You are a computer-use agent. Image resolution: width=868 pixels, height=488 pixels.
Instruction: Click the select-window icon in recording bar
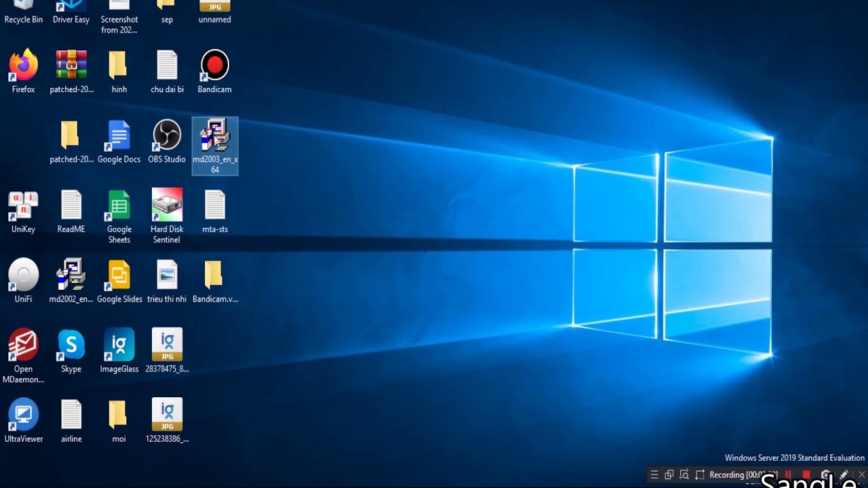669,475
